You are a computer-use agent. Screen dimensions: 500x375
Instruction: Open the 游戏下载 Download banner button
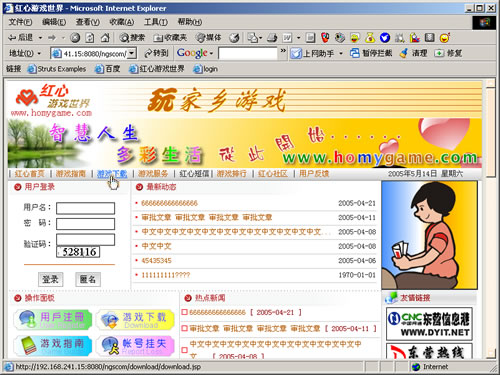click(x=135, y=320)
